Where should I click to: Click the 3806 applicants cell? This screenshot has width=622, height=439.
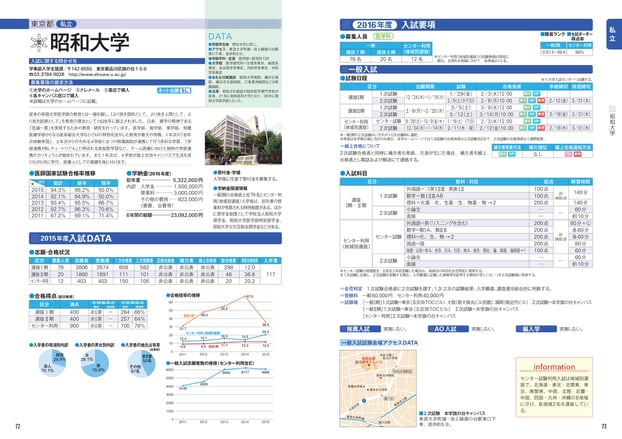81,267
